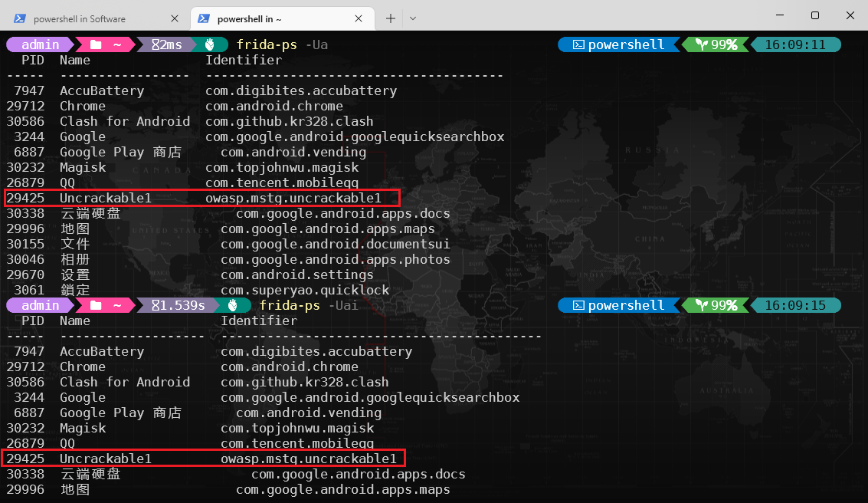Image resolution: width=868 pixels, height=503 pixels.
Task: Click 'Clash for Android' name in second listing
Action: 125,383
